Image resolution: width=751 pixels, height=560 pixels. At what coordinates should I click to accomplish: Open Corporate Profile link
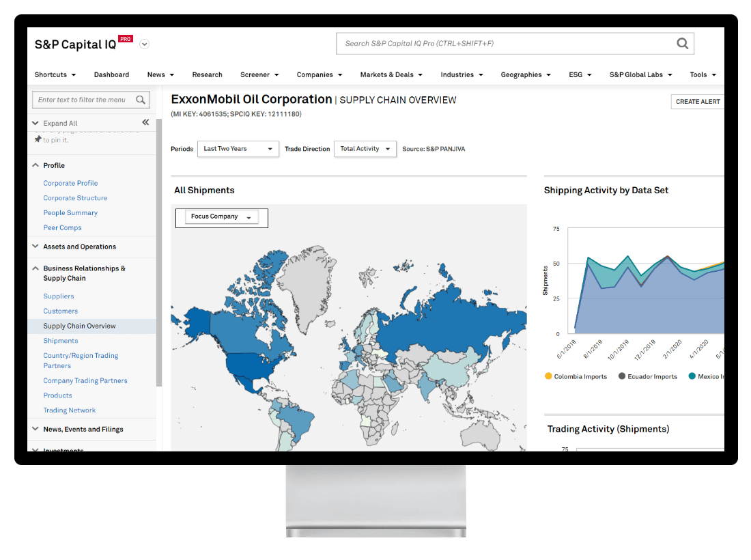(70, 183)
